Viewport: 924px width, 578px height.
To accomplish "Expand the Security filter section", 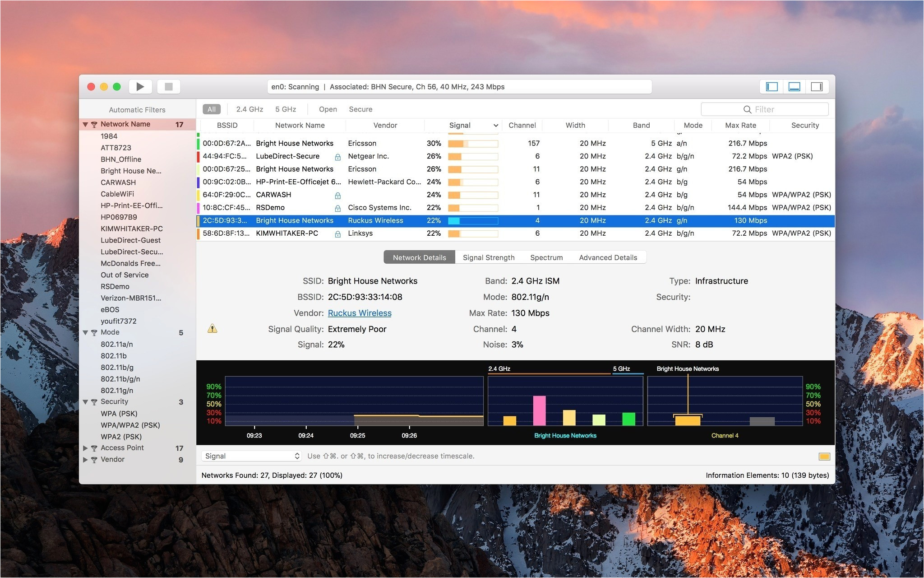I will pos(86,401).
